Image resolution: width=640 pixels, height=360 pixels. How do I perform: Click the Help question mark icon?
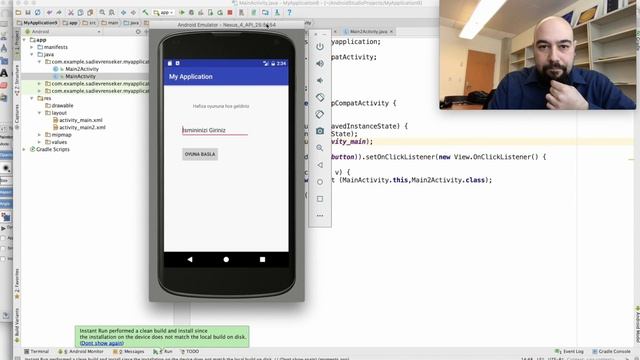click(289, 13)
